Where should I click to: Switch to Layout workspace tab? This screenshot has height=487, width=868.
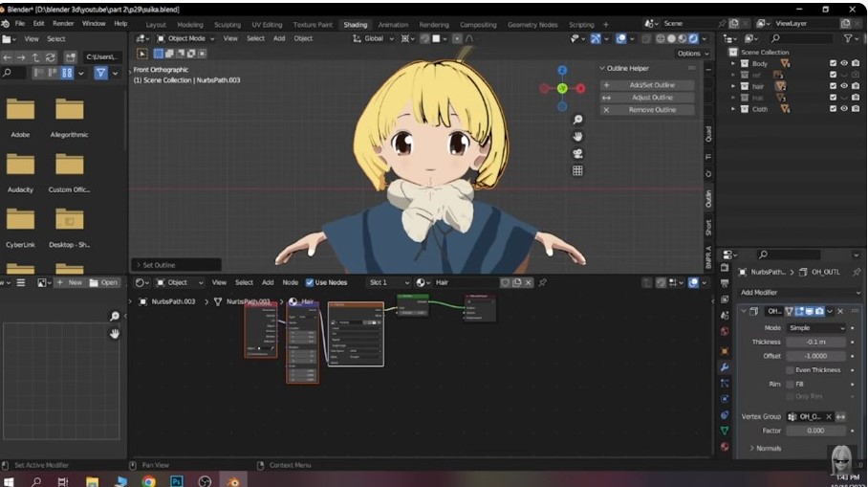point(156,25)
